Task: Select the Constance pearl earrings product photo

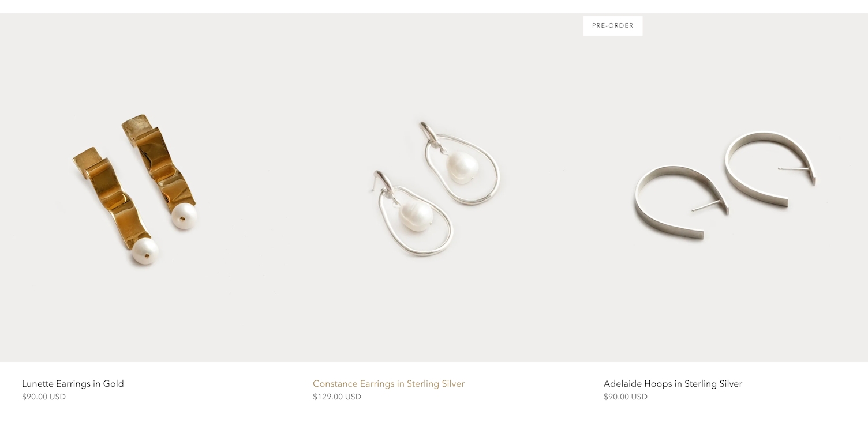Action: 434,188
